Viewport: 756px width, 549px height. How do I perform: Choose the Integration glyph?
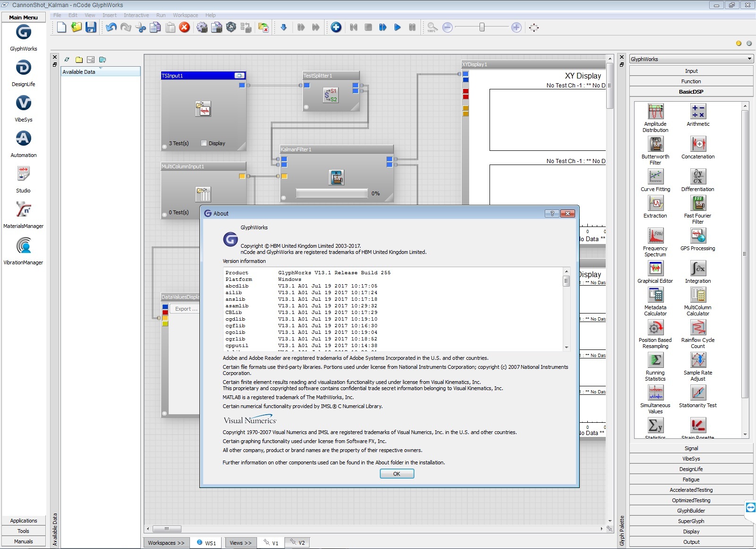(698, 268)
